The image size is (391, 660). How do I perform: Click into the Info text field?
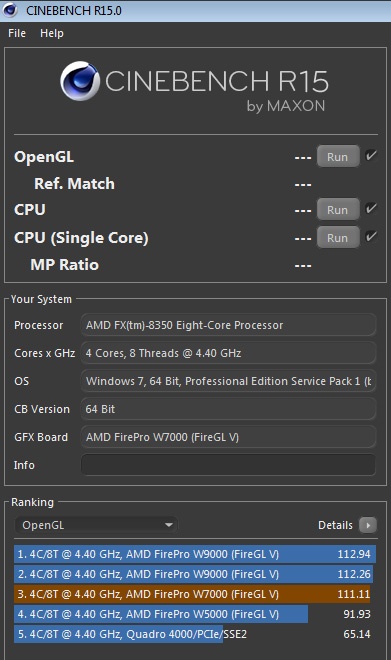pos(228,465)
